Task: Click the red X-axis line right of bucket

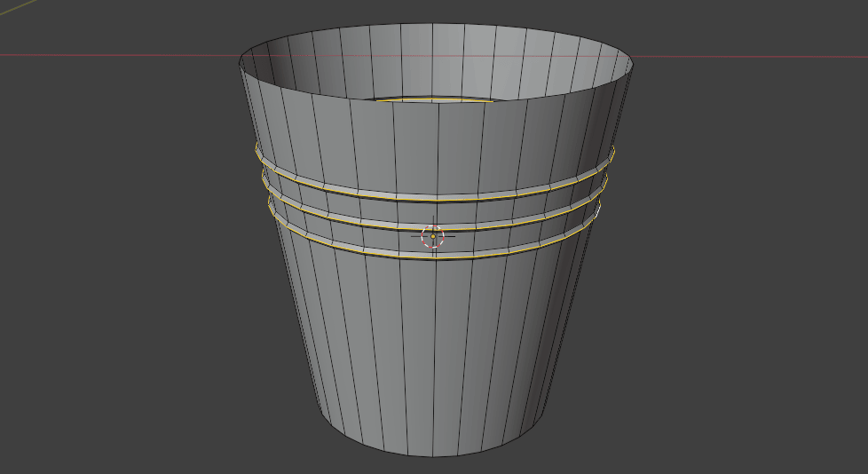Action: 754,58
